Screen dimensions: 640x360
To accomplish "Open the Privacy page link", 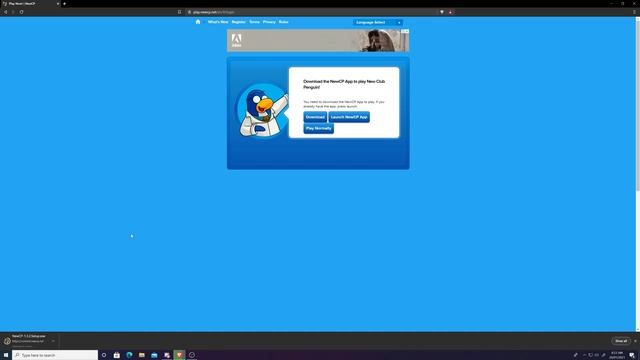I will click(x=269, y=22).
